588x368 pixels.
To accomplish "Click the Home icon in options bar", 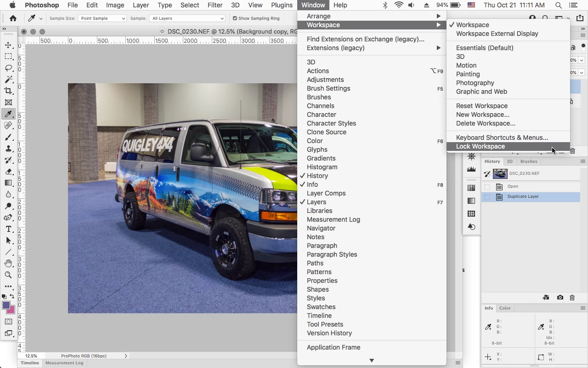I will [x=13, y=18].
